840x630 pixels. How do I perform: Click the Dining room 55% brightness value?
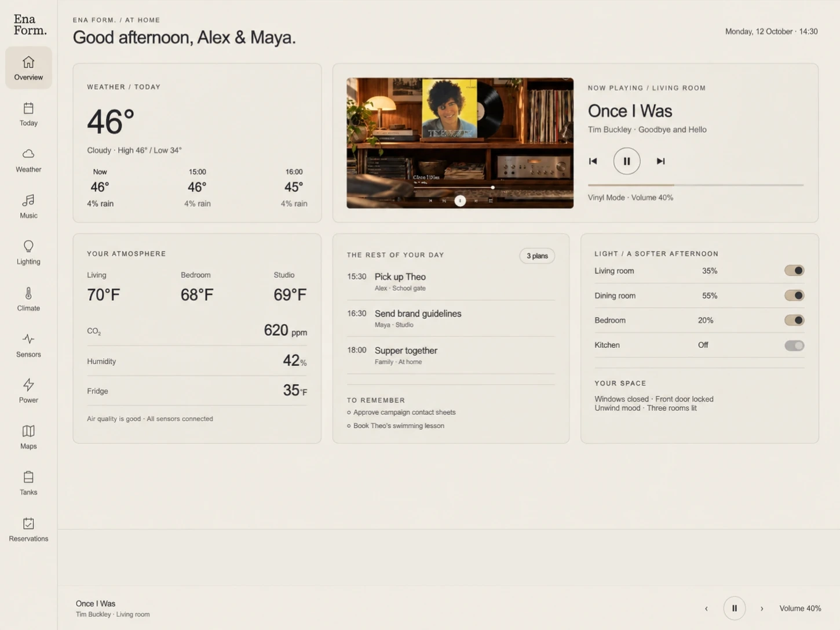tap(710, 296)
